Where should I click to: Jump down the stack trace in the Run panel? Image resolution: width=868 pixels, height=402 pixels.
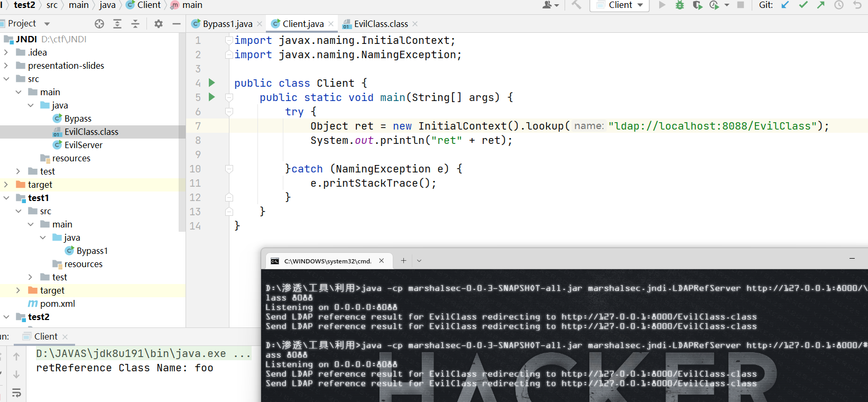16,374
